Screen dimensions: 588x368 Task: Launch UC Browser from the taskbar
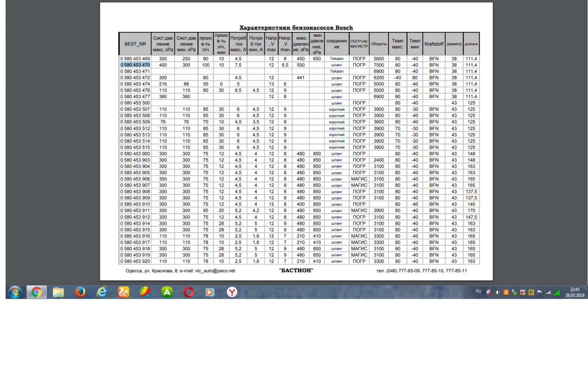(x=123, y=292)
